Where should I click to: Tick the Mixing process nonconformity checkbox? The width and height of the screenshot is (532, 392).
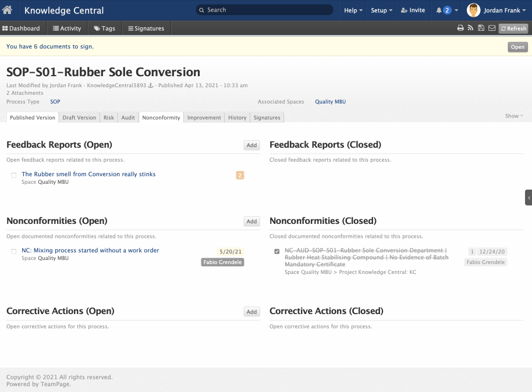[14, 251]
